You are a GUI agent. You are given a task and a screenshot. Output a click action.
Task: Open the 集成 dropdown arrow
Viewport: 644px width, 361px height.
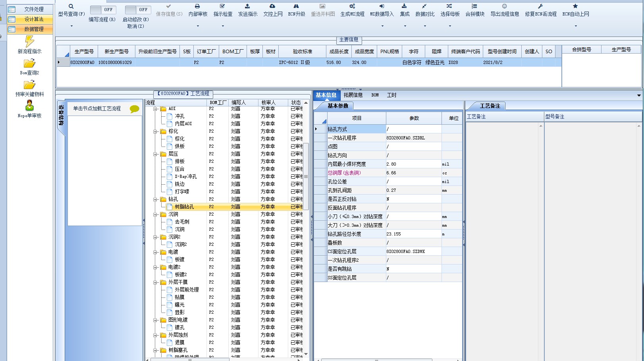405,26
